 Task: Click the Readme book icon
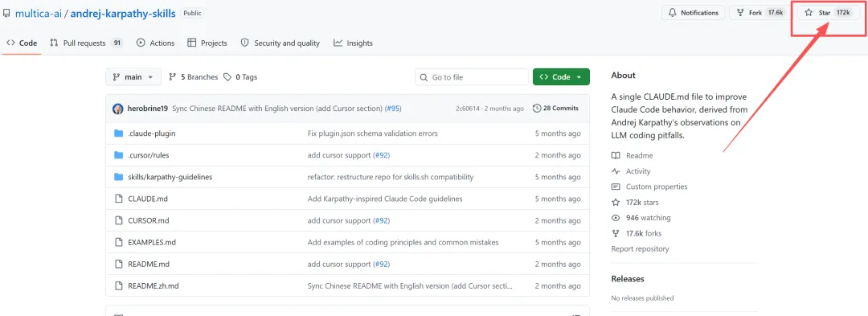tap(616, 155)
